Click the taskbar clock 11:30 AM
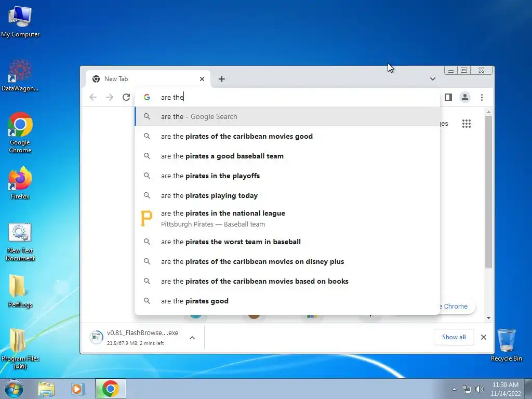The image size is (532, 399). coord(505,389)
